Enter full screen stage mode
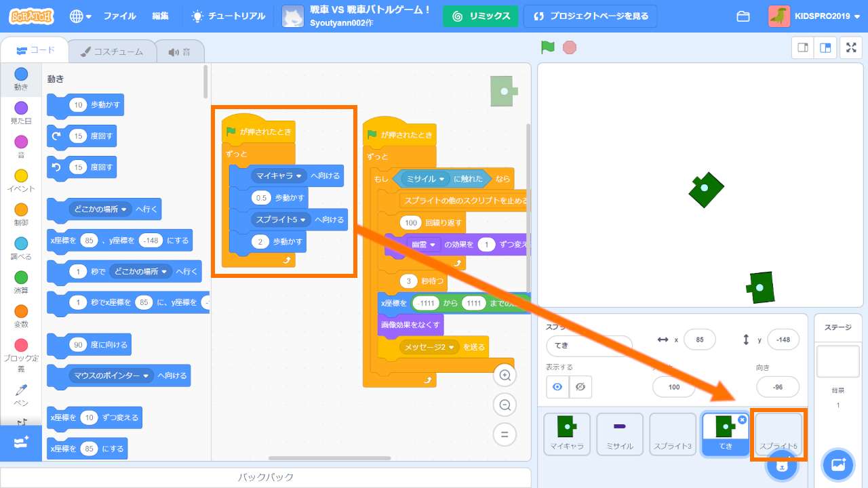 (x=851, y=47)
